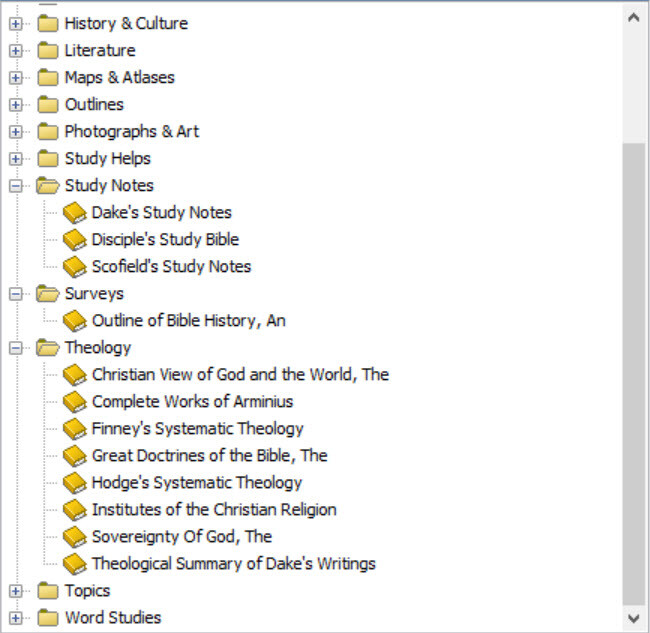
Task: Open Christian View of God and the World, The
Action: pos(240,375)
